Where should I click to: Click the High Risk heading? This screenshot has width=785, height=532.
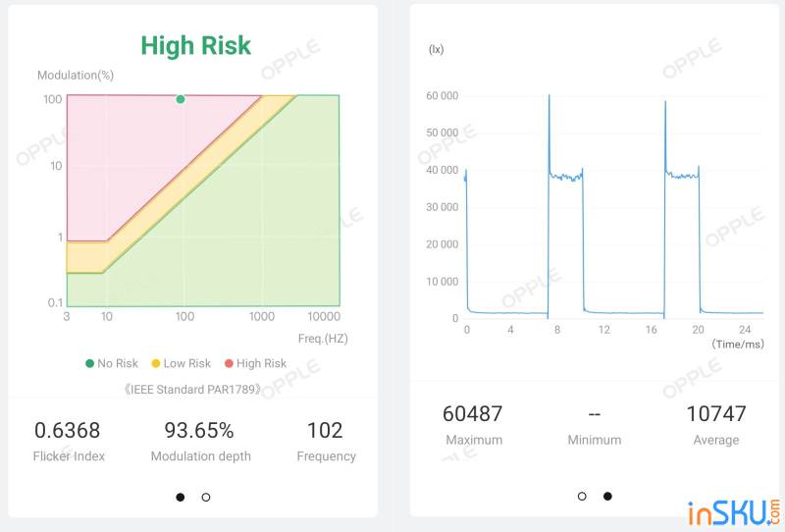195,45
